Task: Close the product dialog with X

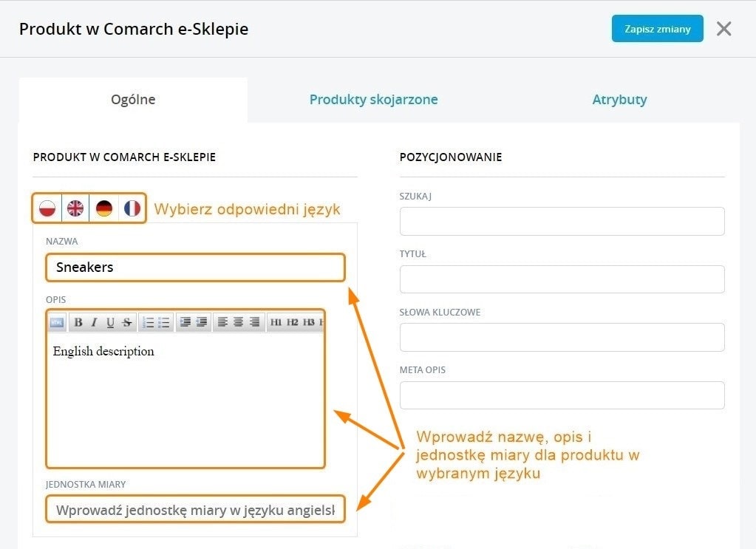Action: coord(723,29)
